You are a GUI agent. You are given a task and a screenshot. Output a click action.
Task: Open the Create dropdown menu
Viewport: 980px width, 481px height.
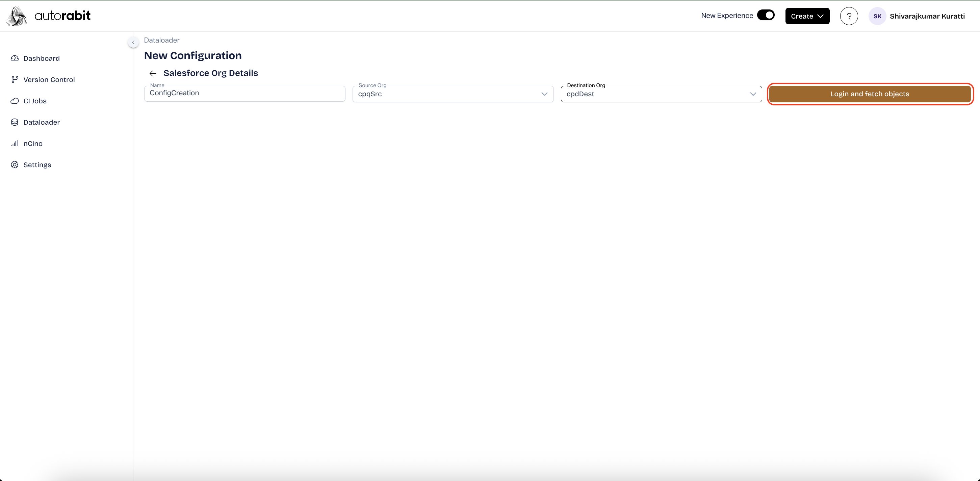tap(807, 16)
